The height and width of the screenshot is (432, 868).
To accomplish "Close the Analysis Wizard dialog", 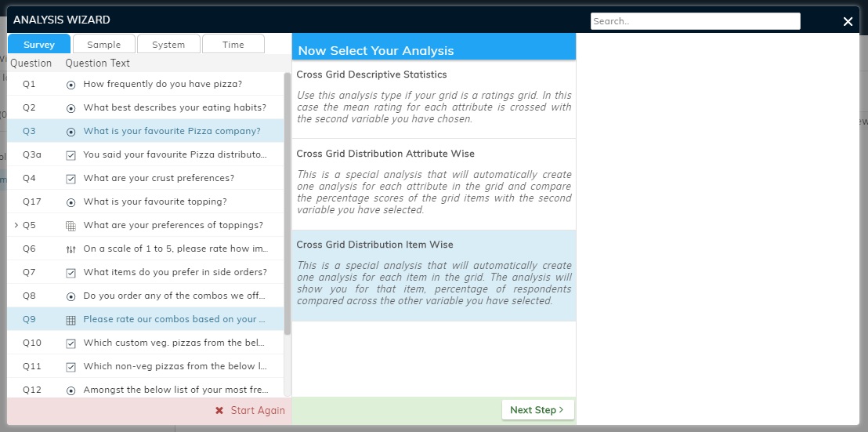I will click(x=848, y=22).
